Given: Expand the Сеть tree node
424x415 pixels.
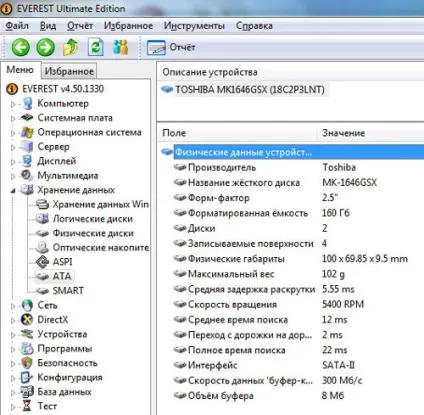Looking at the screenshot, I should tap(13, 306).
